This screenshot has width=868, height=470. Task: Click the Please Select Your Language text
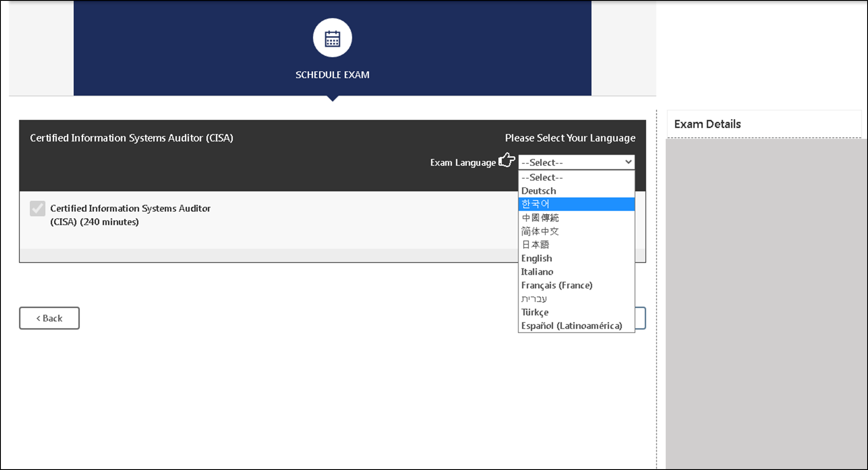(570, 138)
